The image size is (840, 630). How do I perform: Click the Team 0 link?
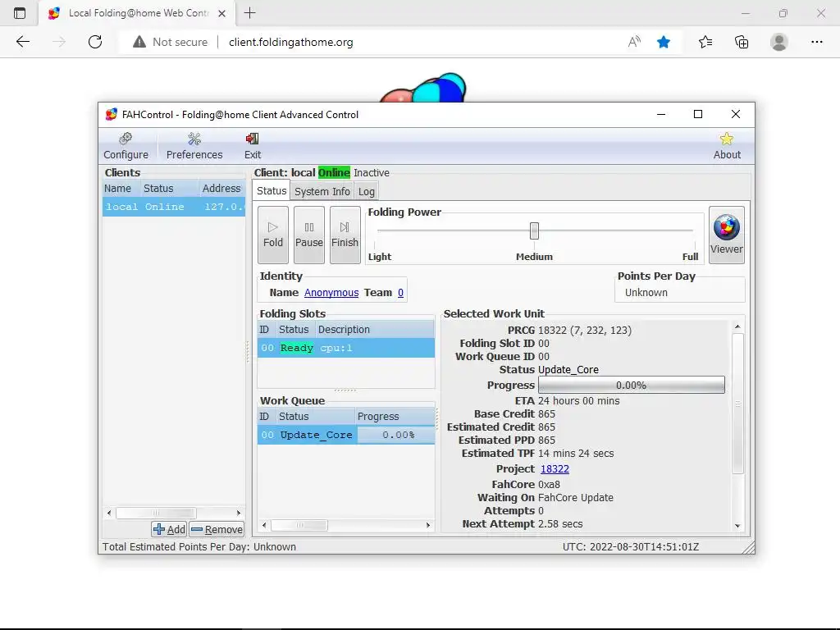tap(400, 293)
